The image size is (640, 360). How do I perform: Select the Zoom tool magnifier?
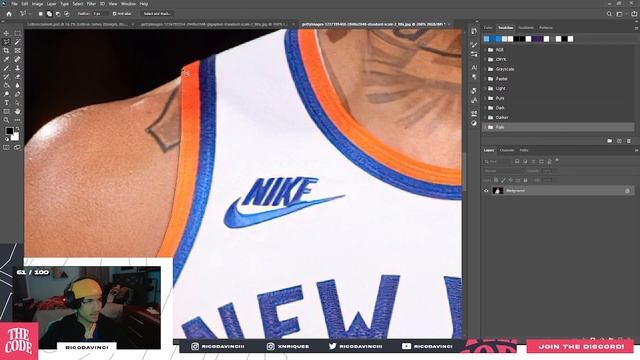coord(6,120)
